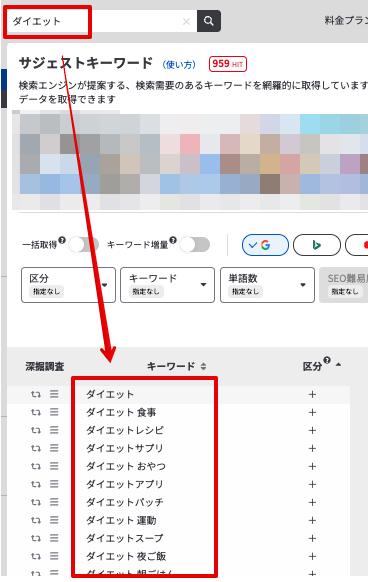Click the deep-dive arrows icon for ダイエット 食事
The width and height of the screenshot is (368, 582).
click(36, 412)
